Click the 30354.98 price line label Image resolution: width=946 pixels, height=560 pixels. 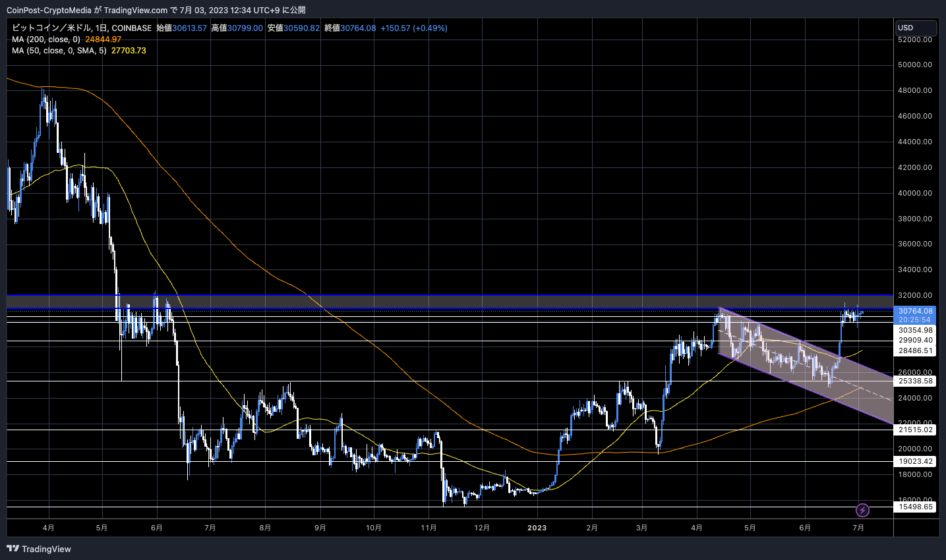(916, 330)
